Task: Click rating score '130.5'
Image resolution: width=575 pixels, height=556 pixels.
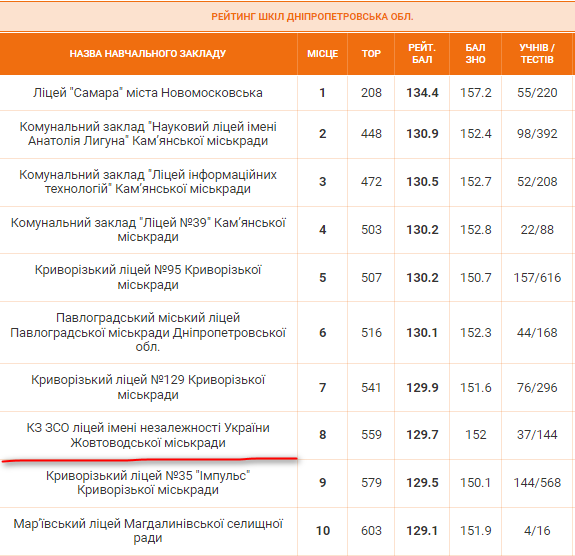Action: tap(422, 182)
